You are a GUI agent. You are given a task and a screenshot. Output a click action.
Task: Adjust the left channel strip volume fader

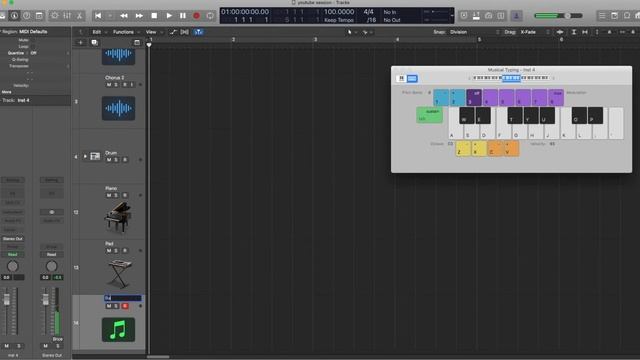click(7, 300)
